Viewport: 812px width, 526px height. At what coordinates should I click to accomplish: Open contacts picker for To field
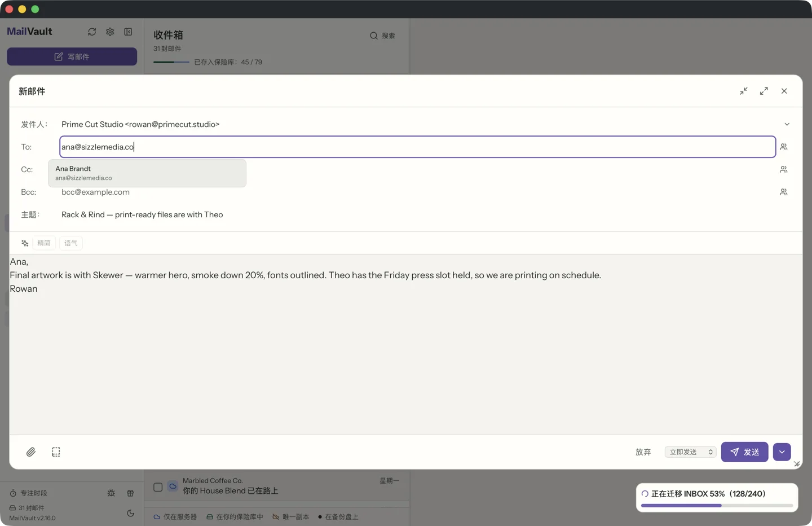click(x=784, y=147)
